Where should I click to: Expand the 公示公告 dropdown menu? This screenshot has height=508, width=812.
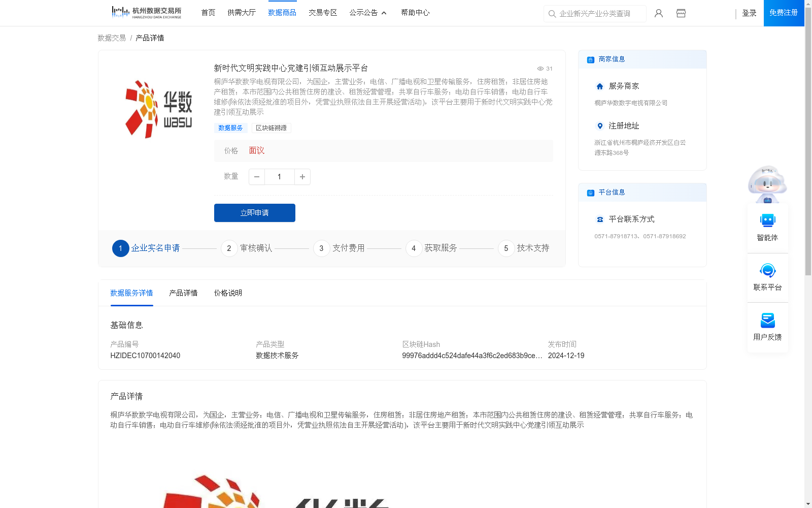tap(368, 13)
